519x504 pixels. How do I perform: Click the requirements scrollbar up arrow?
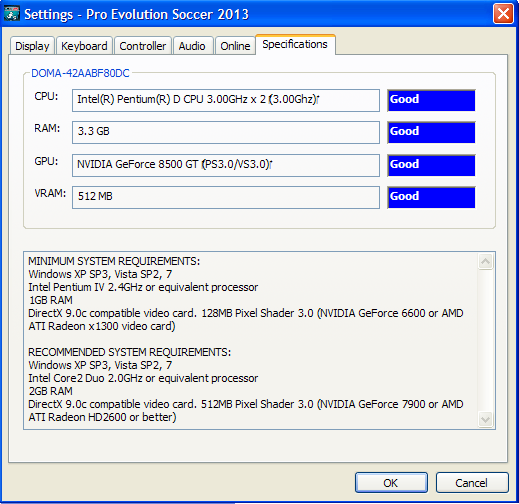point(485,262)
